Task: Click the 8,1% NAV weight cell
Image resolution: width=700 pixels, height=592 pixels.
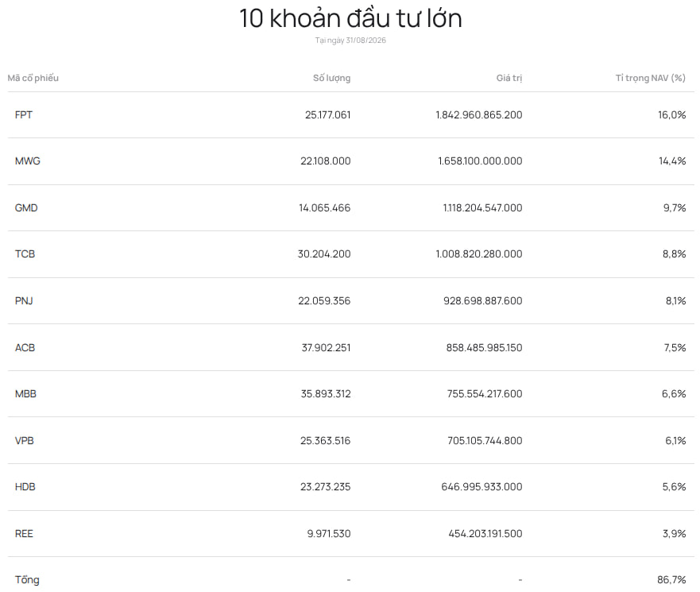Action: coord(676,300)
